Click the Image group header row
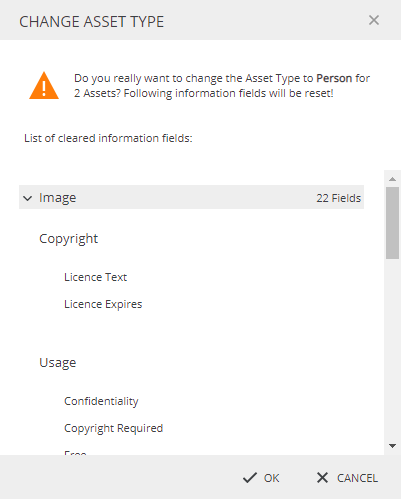Screen dimensions: 401x499 coord(191,197)
